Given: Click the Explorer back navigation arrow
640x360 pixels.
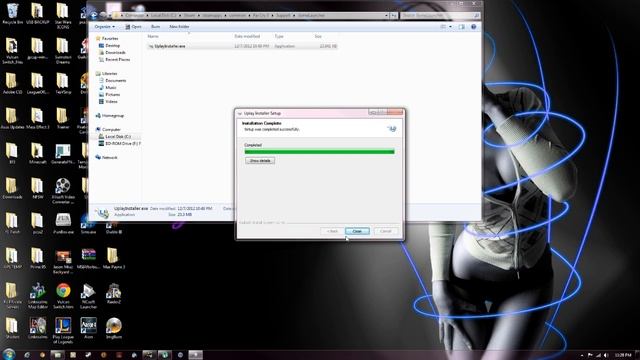Looking at the screenshot, I should click(94, 16).
